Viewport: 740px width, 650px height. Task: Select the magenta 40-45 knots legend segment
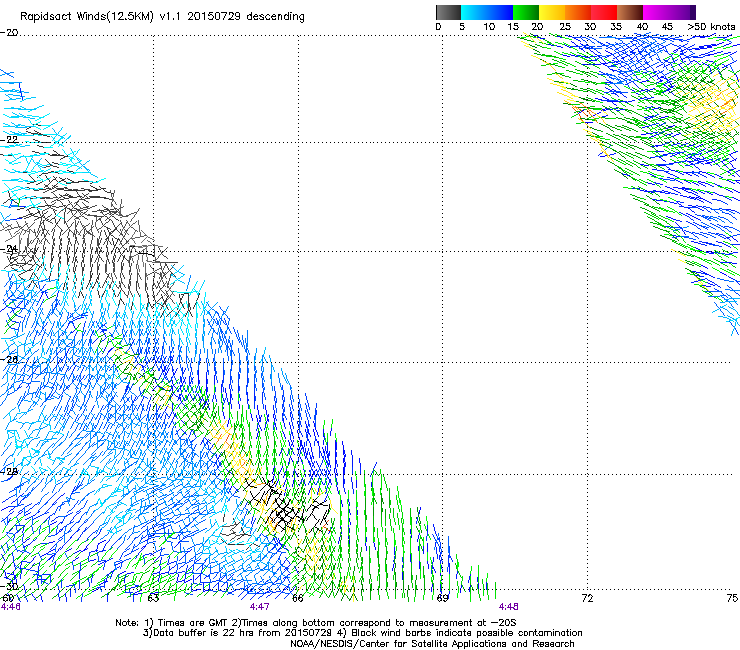pyautogui.click(x=656, y=12)
